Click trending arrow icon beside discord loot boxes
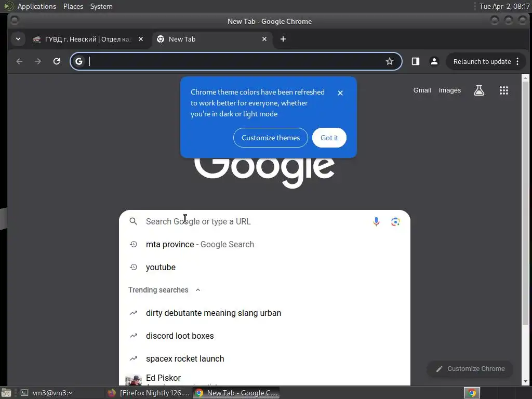The image size is (532, 399). click(x=134, y=336)
